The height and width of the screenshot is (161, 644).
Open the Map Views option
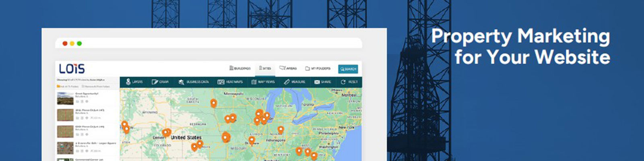pos(263,82)
